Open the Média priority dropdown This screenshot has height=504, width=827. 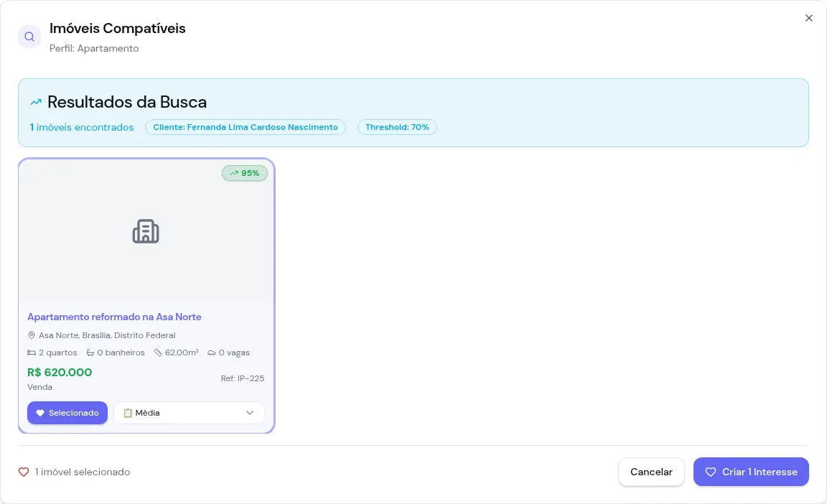point(189,413)
